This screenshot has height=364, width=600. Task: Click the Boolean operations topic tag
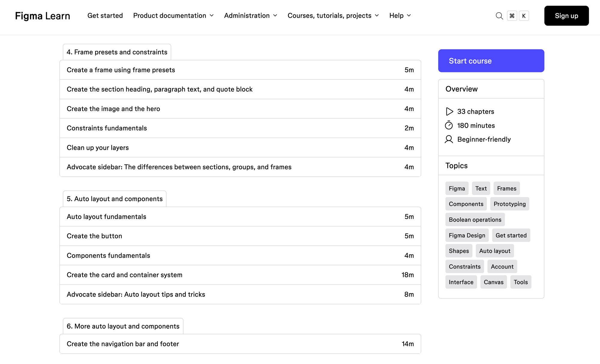click(x=475, y=220)
